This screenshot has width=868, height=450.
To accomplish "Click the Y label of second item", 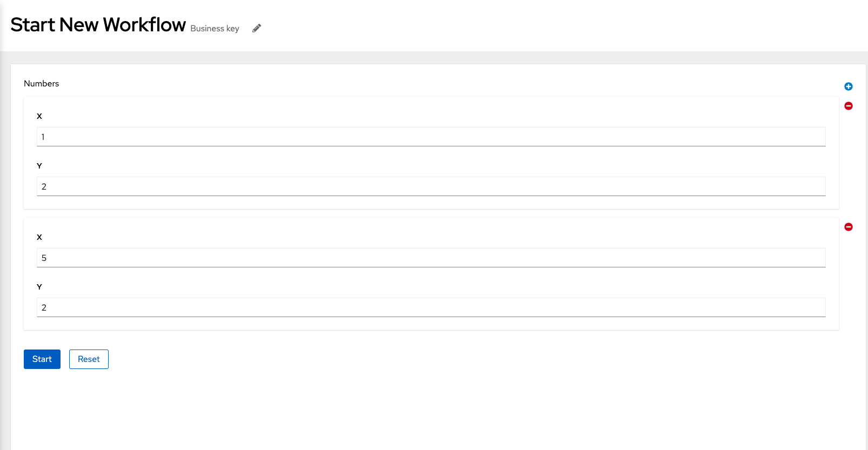I will coord(39,287).
